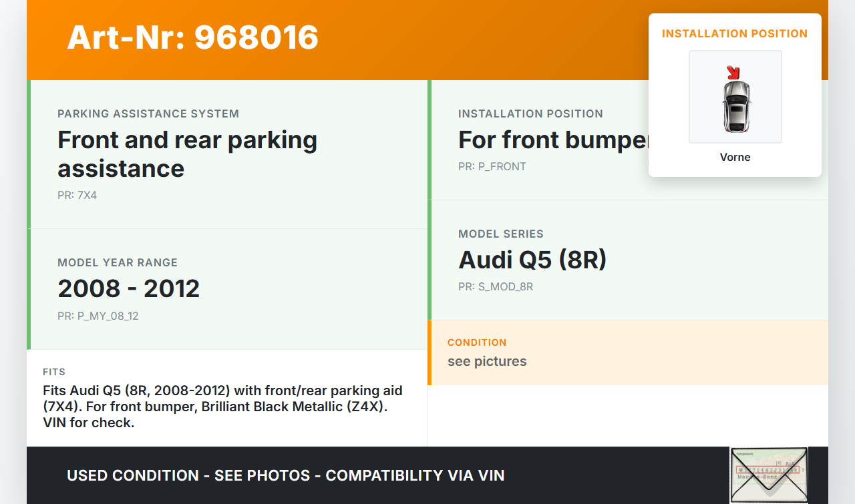This screenshot has width=855, height=504.
Task: Click the top-view car image
Action: (735, 105)
